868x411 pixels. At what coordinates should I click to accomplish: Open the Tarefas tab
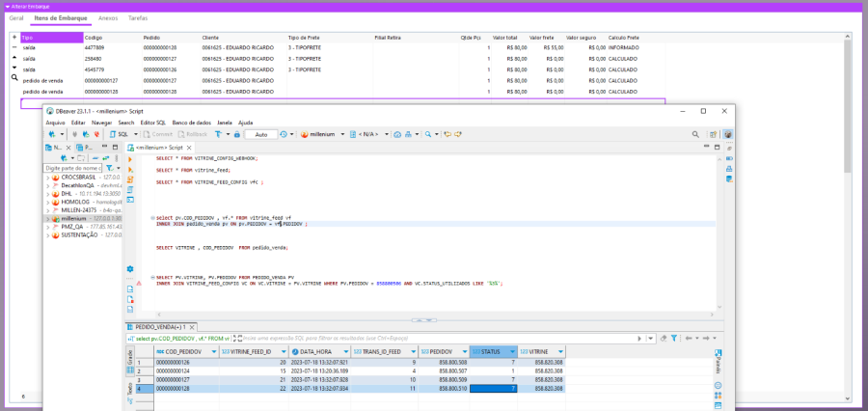coord(138,17)
